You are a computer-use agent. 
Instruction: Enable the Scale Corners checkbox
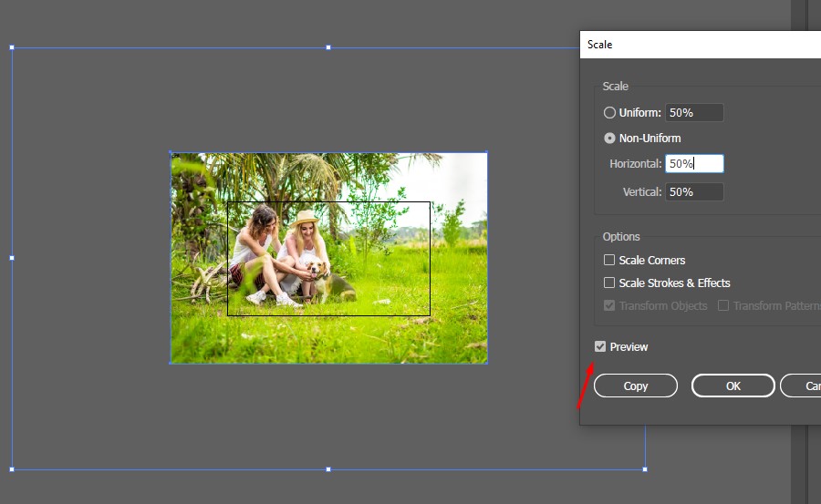coord(609,260)
